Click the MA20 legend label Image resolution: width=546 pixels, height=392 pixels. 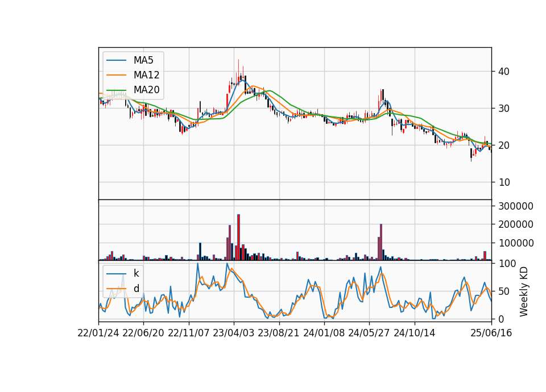point(146,90)
